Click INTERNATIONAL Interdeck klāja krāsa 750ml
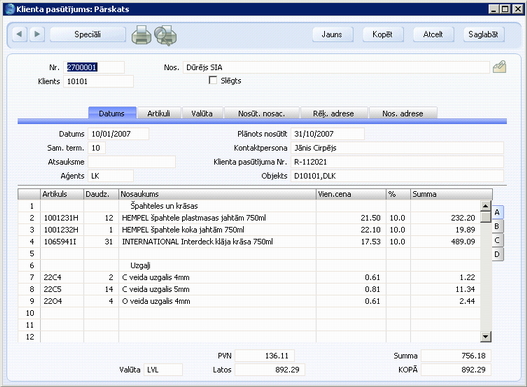 pos(197,241)
